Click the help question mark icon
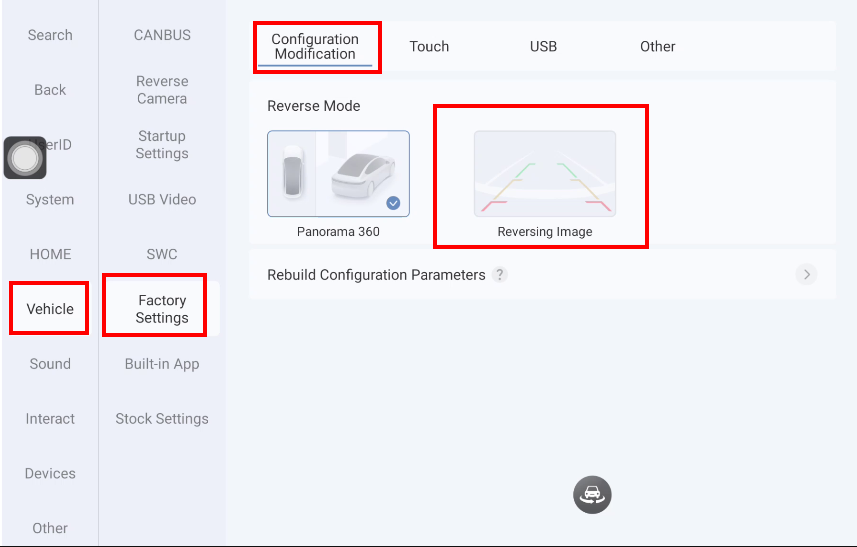The image size is (857, 547). coord(500,275)
